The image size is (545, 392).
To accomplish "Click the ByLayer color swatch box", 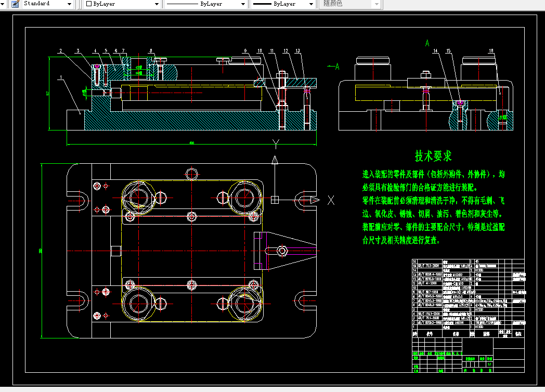I will 88,4.
